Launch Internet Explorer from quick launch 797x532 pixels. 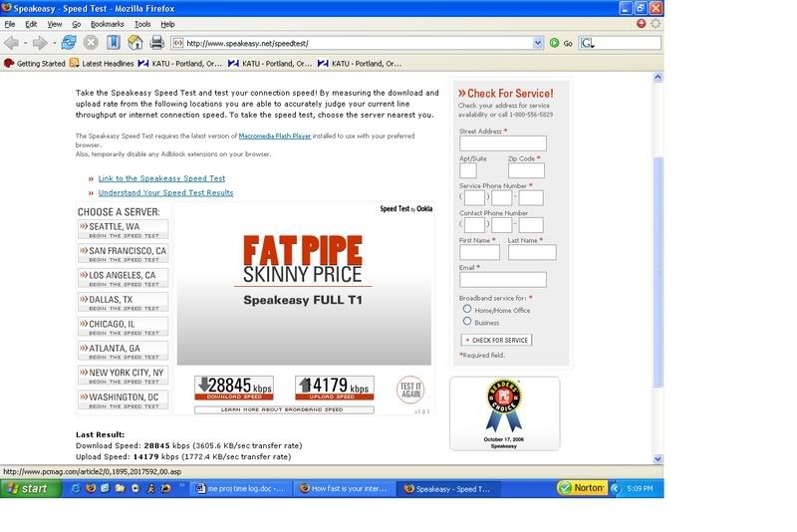76,488
